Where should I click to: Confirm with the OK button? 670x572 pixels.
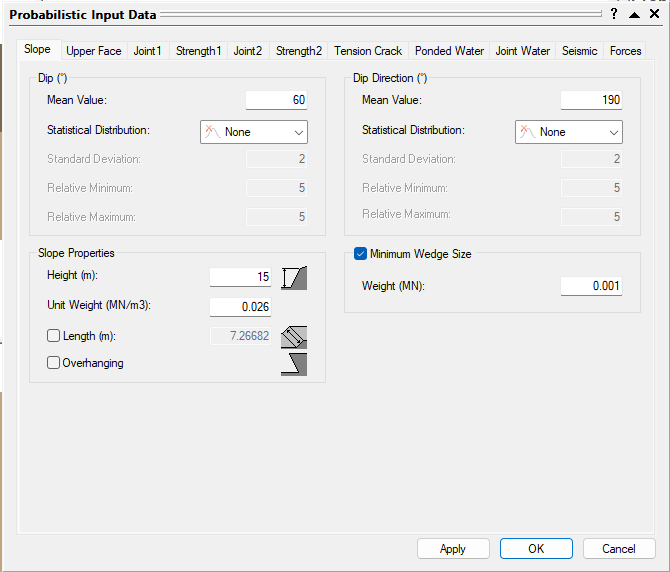[536, 549]
